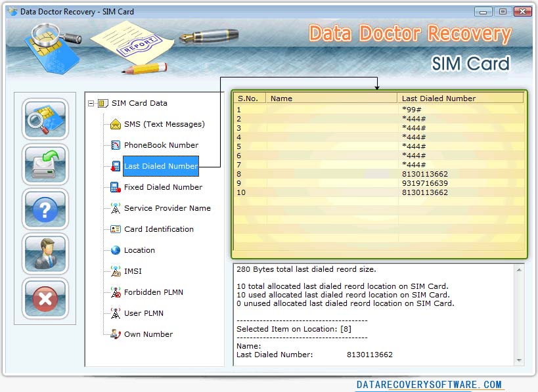Sort by Last Dialed Number column header
Viewport: 538px width, 392px height.
click(460, 98)
